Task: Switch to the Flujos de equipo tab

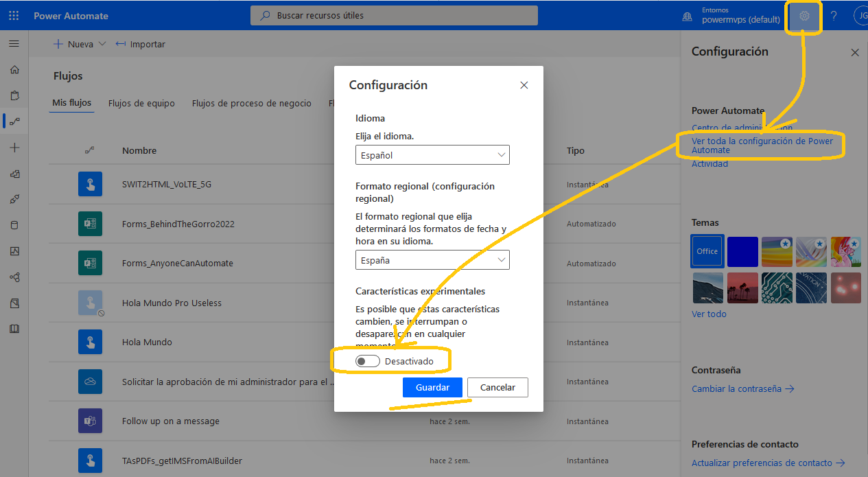Action: coord(141,104)
